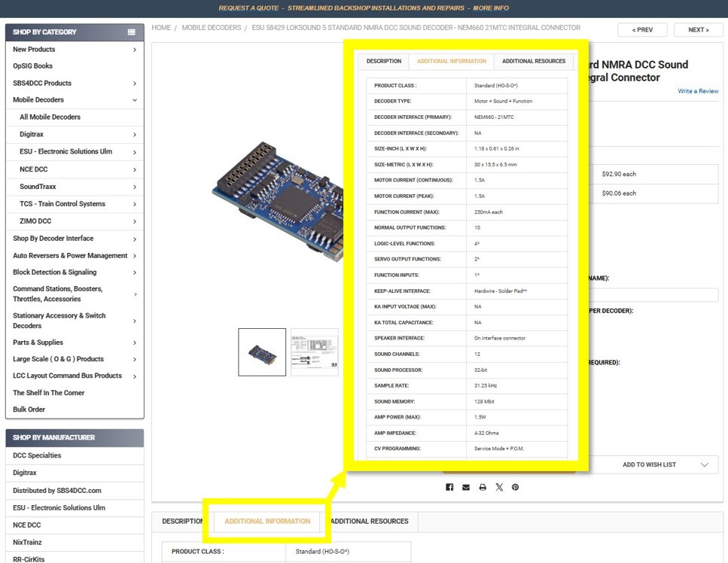The height and width of the screenshot is (563, 728).
Task: Expand Digitrax subcategory arrow
Action: click(135, 135)
